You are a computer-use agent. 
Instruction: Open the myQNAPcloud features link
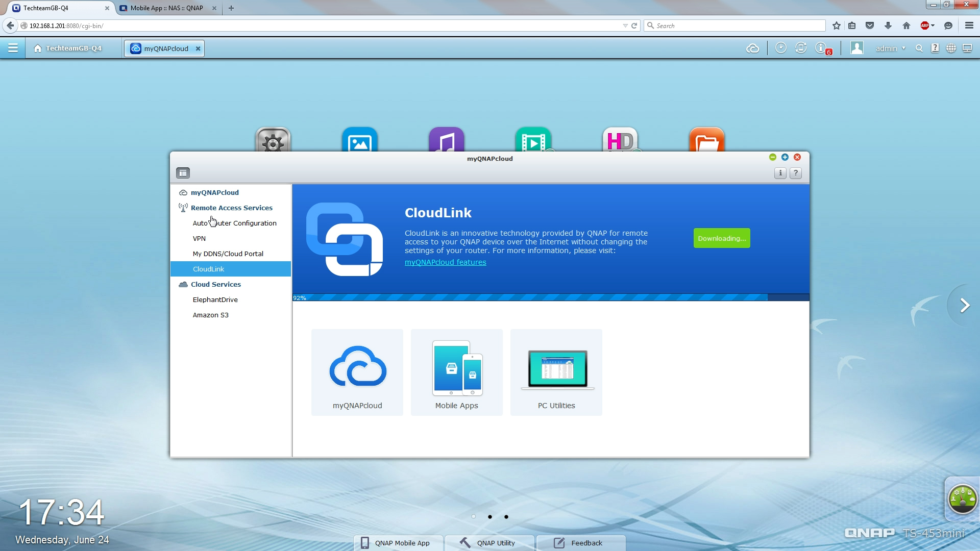pyautogui.click(x=445, y=262)
